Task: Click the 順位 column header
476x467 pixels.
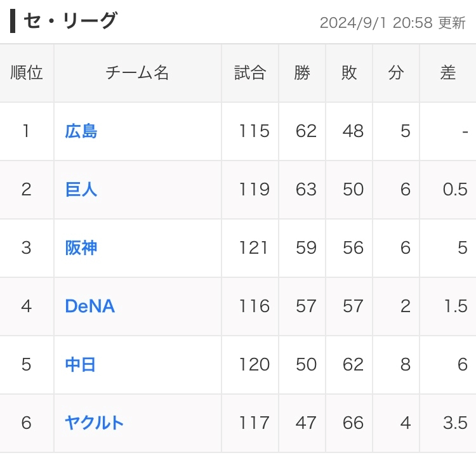Action: (x=27, y=73)
